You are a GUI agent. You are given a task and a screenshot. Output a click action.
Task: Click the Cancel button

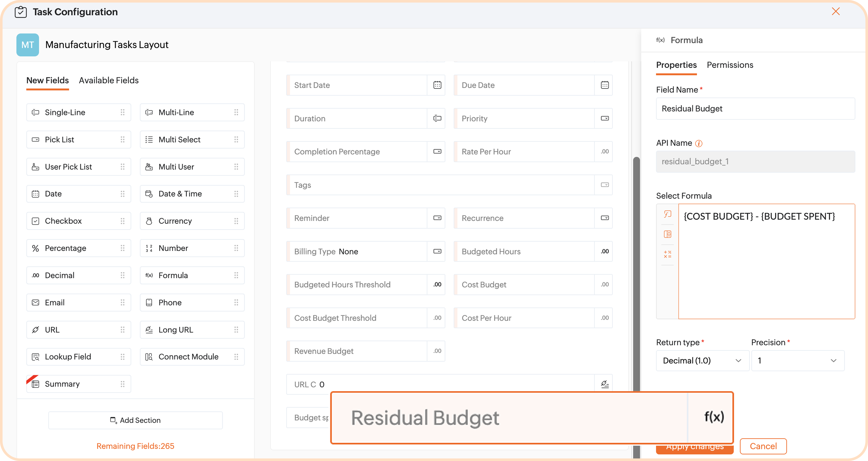(x=763, y=446)
